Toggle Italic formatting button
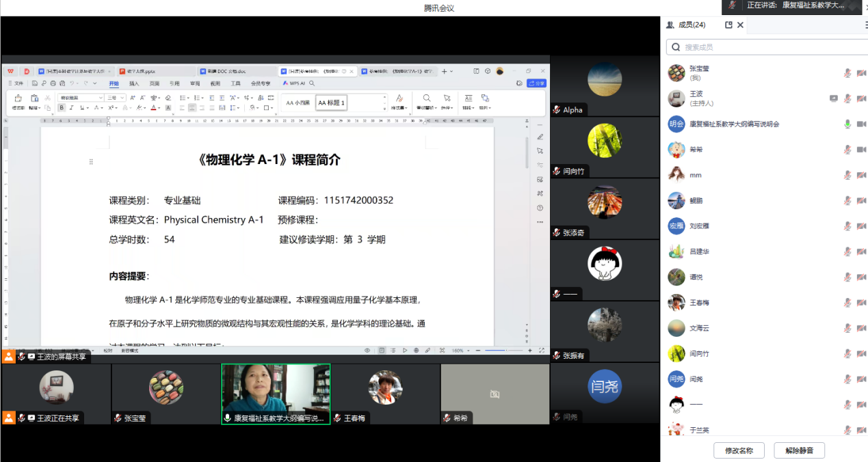The width and height of the screenshot is (868, 462). click(x=71, y=107)
